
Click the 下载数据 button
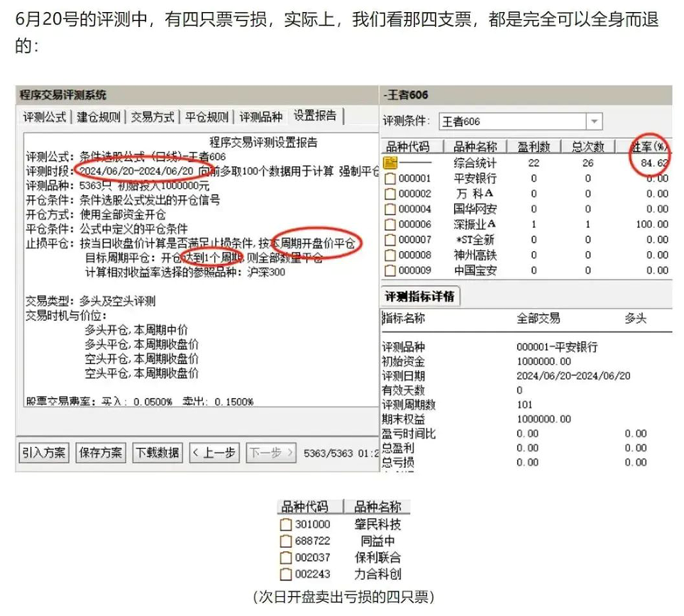[x=157, y=452]
